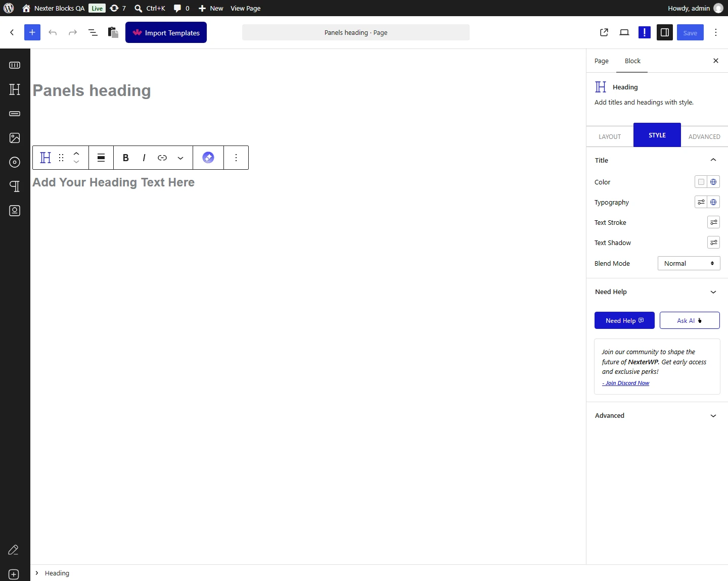The height and width of the screenshot is (581, 728).
Task: Open the document overview list
Action: (93, 32)
